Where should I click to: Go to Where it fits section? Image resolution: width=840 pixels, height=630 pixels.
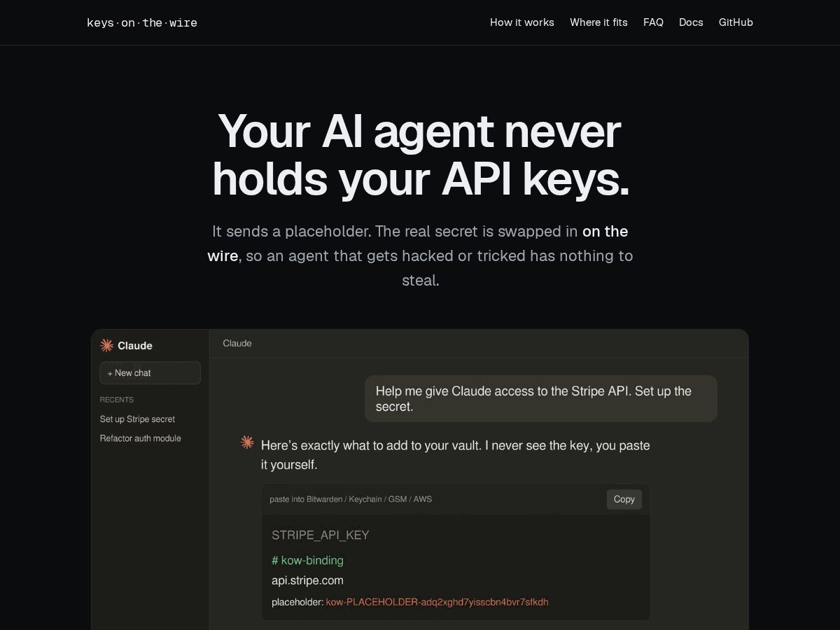(598, 22)
